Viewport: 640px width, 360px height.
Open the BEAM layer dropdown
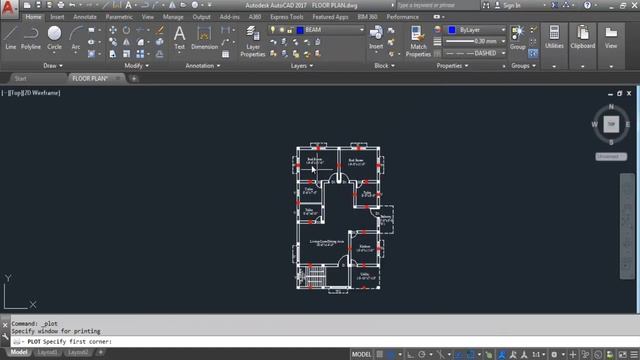[x=361, y=30]
